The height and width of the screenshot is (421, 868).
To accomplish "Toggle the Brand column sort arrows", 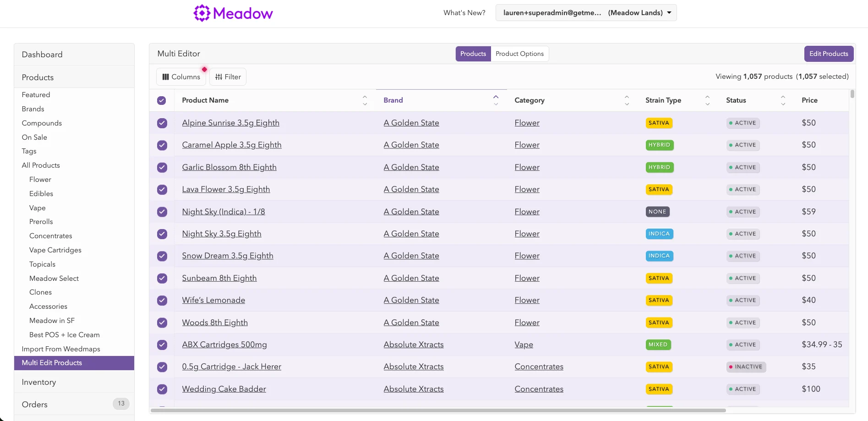I will (496, 100).
